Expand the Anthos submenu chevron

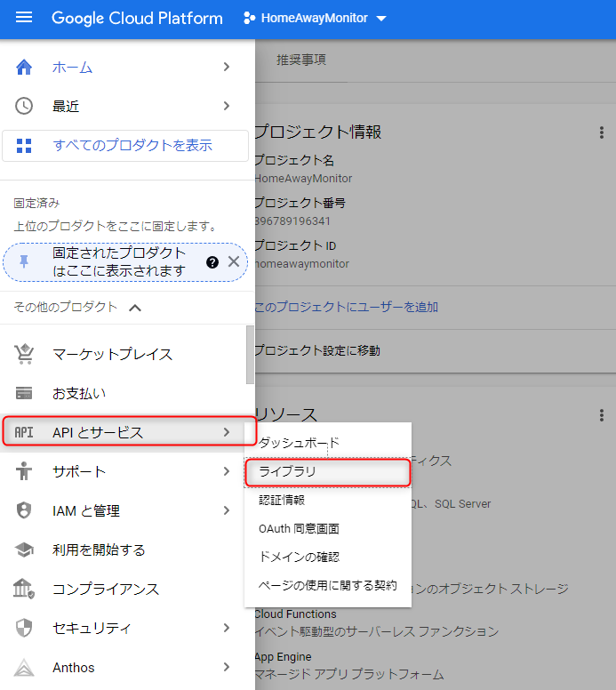point(226,667)
